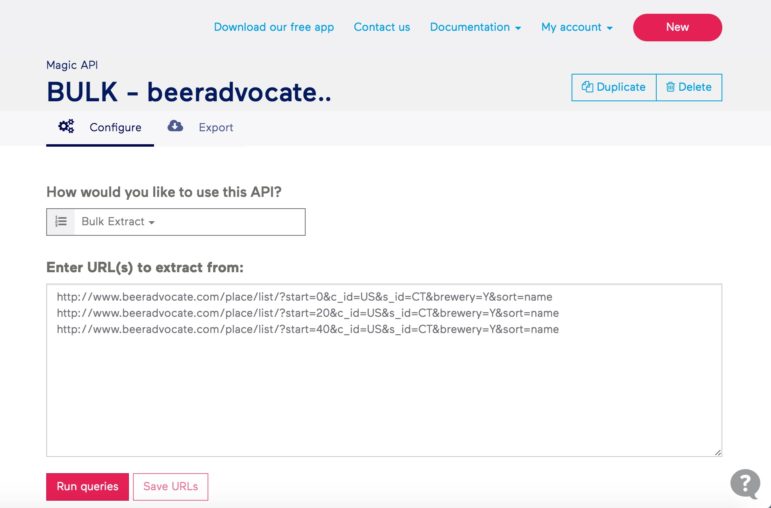Click the Save URLs button

171,486
